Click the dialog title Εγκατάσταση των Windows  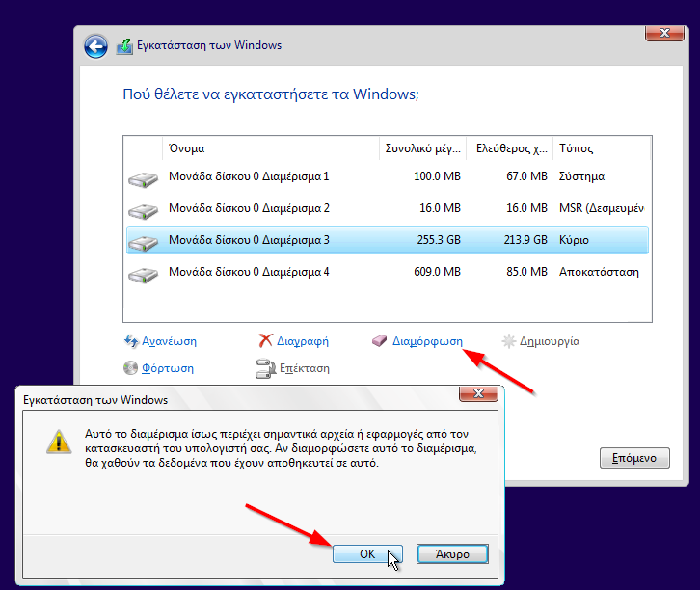(x=95, y=400)
